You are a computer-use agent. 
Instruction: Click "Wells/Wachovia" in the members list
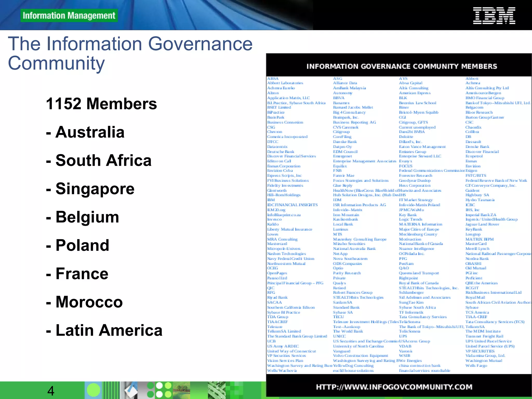(282, 371)
